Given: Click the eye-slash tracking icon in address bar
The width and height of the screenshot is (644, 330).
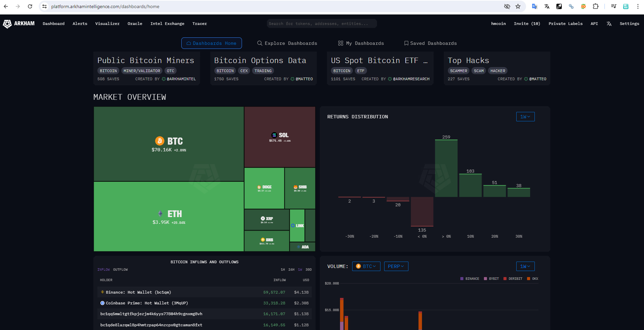Looking at the screenshot, I should pyautogui.click(x=507, y=6).
